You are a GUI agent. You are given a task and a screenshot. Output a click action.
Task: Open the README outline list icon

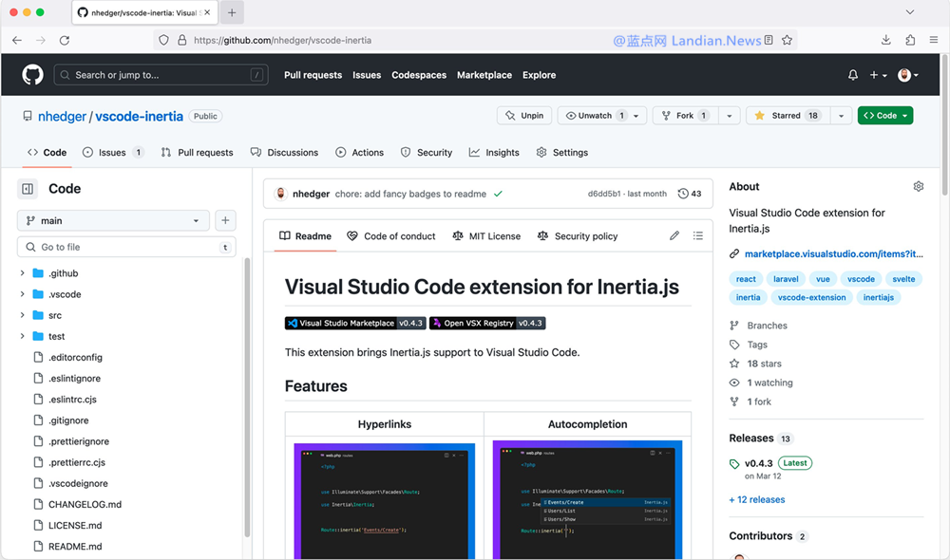pyautogui.click(x=698, y=235)
